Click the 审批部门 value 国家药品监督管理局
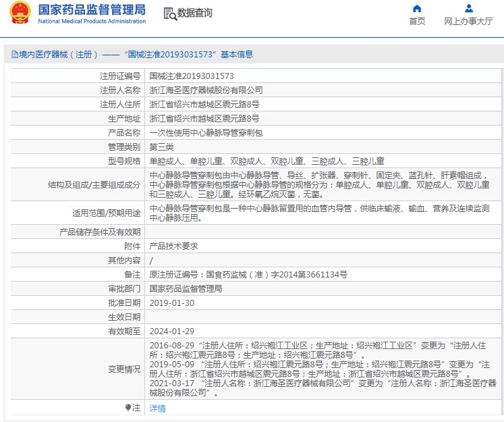504x422 pixels. coord(186,289)
